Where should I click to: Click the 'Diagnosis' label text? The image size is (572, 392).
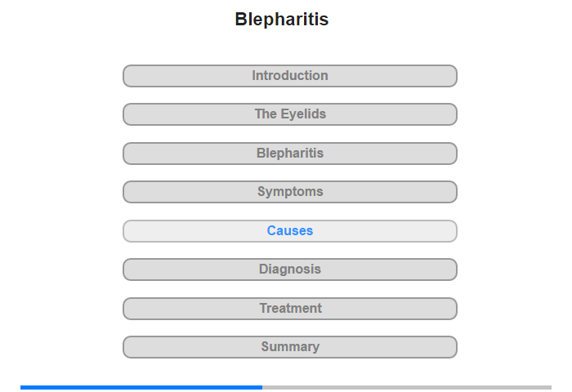coord(290,269)
